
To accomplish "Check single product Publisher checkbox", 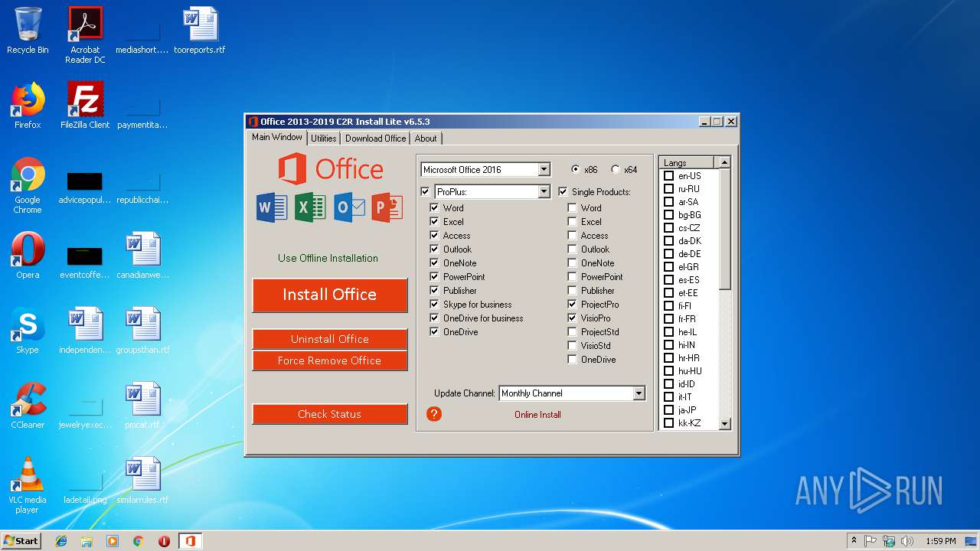I will 572,290.
